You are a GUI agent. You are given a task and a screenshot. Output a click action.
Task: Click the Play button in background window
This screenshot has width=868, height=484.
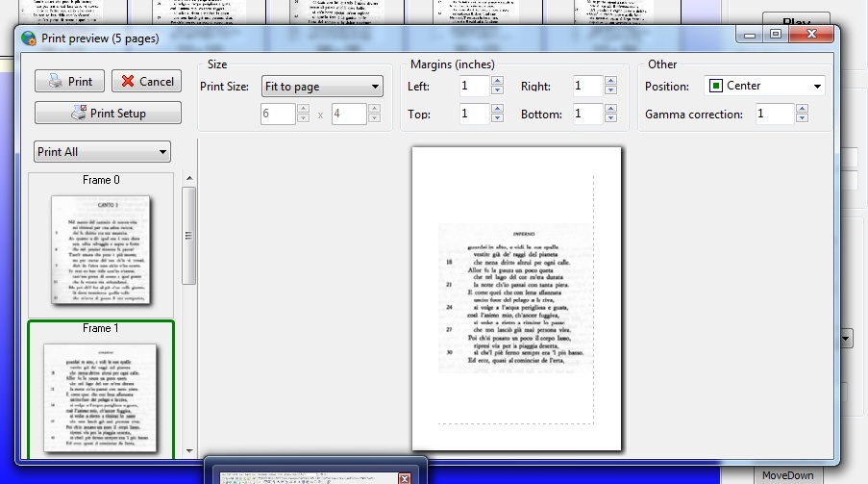(797, 20)
